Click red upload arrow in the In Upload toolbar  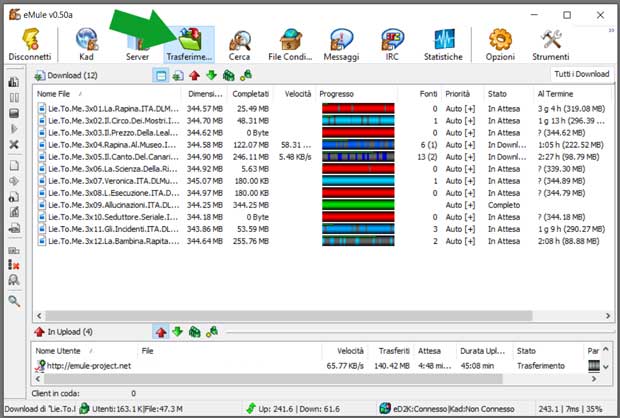coord(161,332)
